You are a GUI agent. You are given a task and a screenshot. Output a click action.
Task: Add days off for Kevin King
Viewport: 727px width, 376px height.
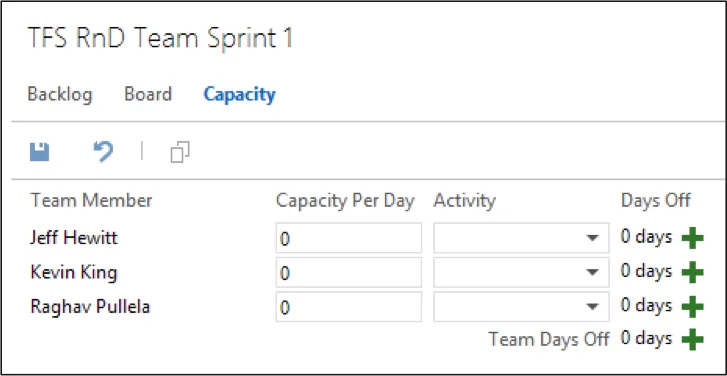[x=693, y=273]
